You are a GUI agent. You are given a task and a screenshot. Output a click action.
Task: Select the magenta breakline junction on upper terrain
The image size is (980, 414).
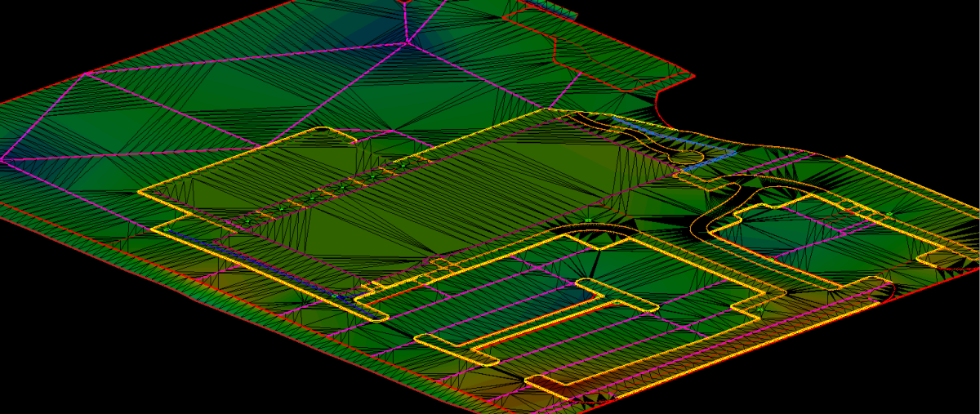click(x=406, y=42)
